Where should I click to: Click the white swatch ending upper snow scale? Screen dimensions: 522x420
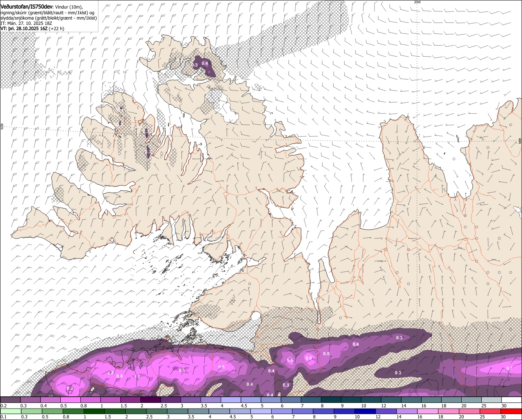[511, 400]
